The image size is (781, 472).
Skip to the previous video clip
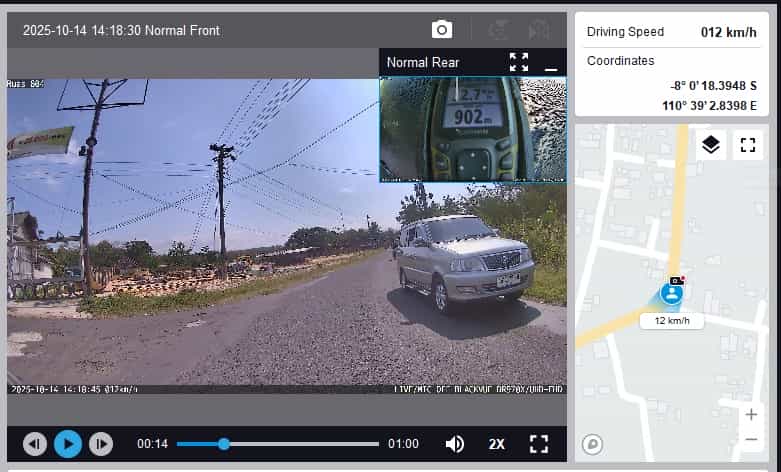pyautogui.click(x=35, y=444)
